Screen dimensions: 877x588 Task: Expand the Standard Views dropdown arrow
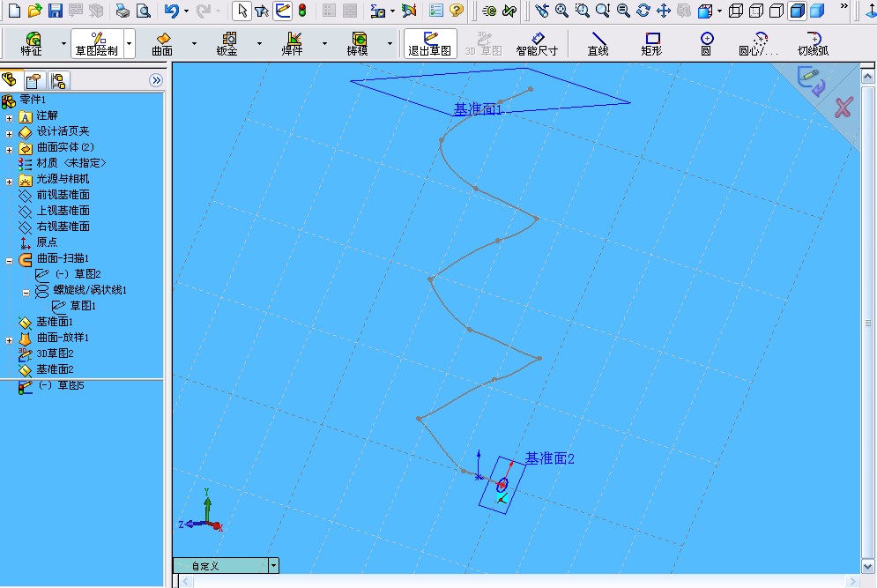tap(719, 11)
